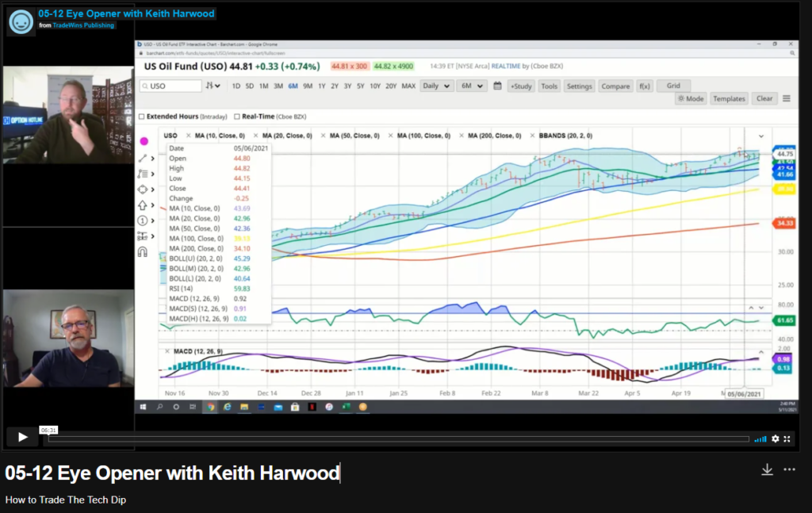Screen dimensions: 812x513
Task: Click into the USO symbol search field
Action: pos(171,86)
